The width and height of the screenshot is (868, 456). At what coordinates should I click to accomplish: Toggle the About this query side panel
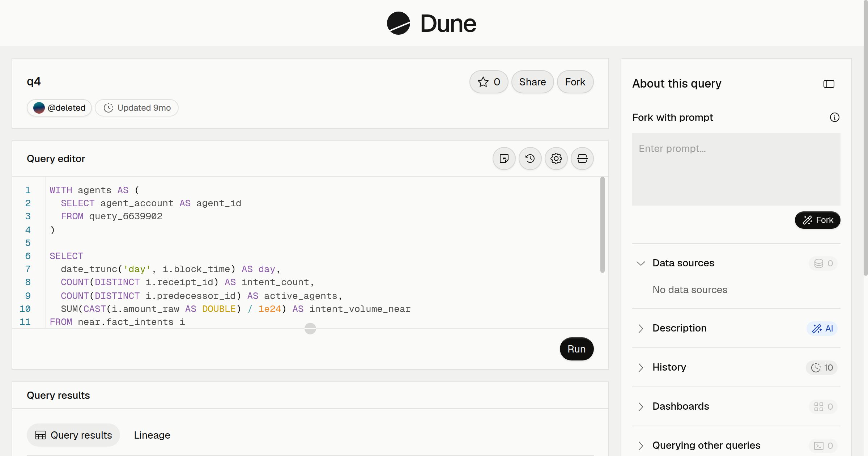pos(829,84)
